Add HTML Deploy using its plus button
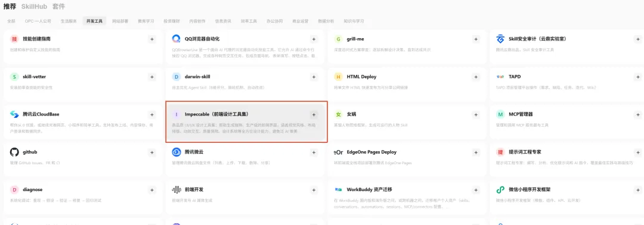The width and height of the screenshot is (644, 225). click(x=476, y=77)
